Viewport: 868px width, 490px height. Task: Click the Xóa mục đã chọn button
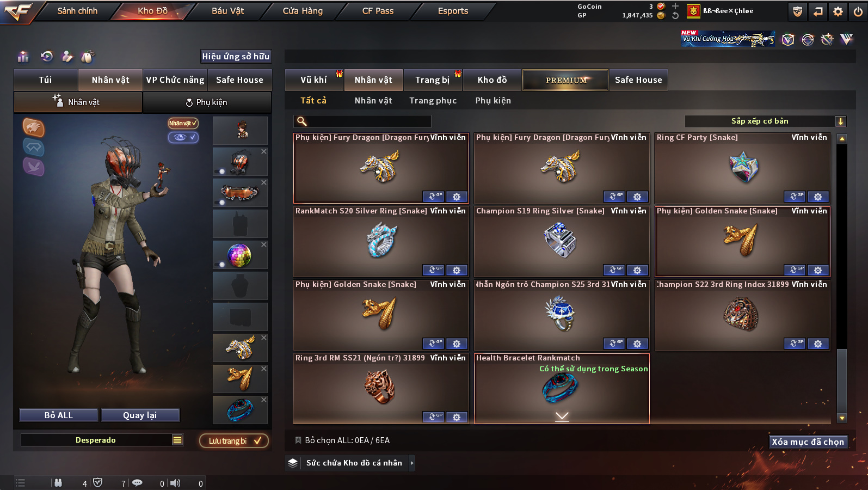pos(808,442)
